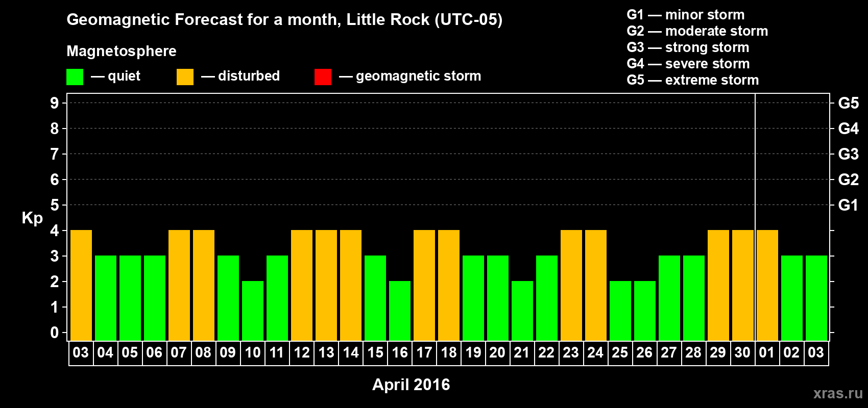Click date label 20 on x-axis
The image size is (868, 408).
[497, 353]
